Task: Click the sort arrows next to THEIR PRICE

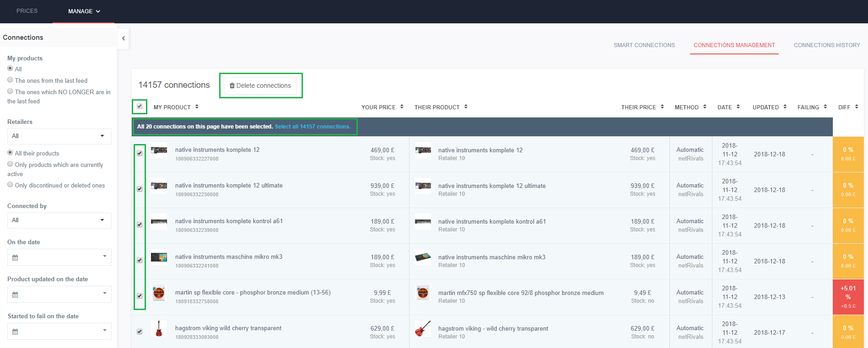Action: pos(662,107)
